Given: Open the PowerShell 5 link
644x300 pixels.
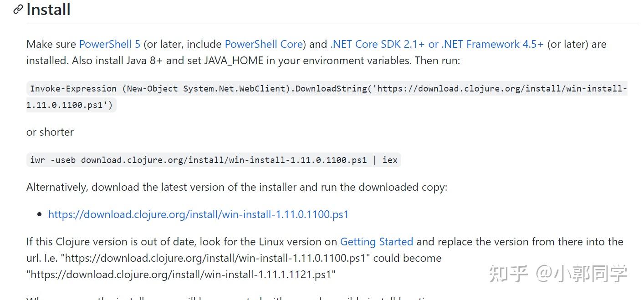Looking at the screenshot, I should point(110,44).
